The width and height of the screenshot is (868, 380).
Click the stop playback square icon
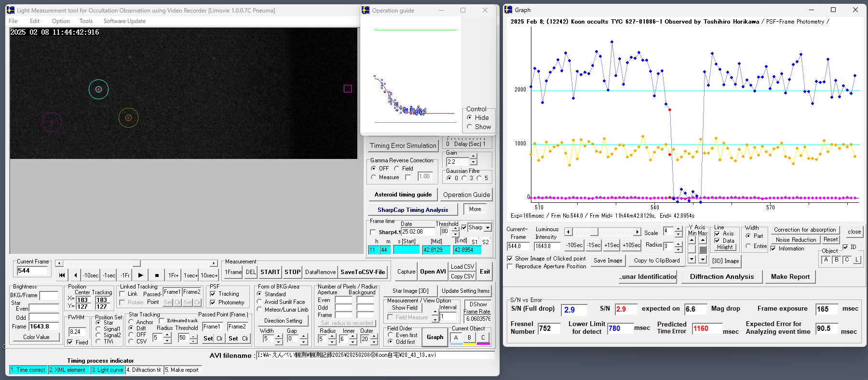point(157,275)
